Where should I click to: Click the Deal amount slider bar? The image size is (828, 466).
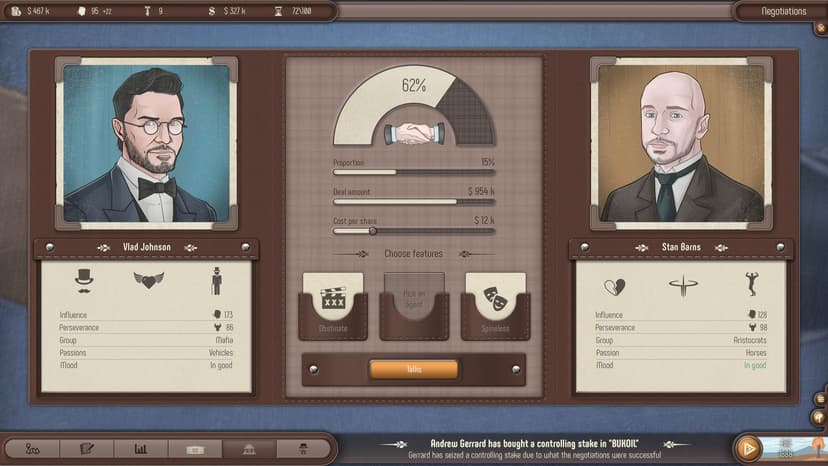pyautogui.click(x=413, y=201)
